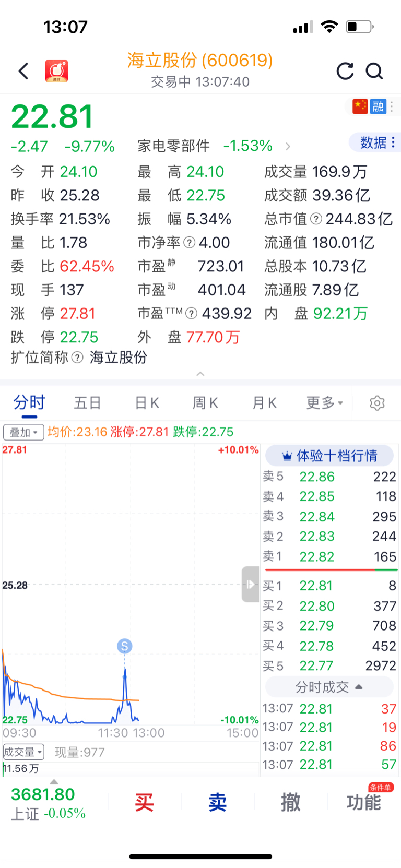
Task: Expand 家电零部件 sector chevron
Action: (x=288, y=146)
